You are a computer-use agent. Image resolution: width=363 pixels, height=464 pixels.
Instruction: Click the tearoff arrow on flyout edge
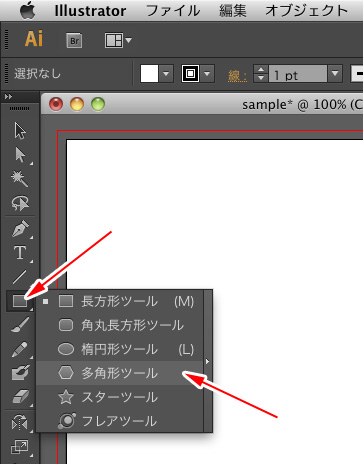208,361
